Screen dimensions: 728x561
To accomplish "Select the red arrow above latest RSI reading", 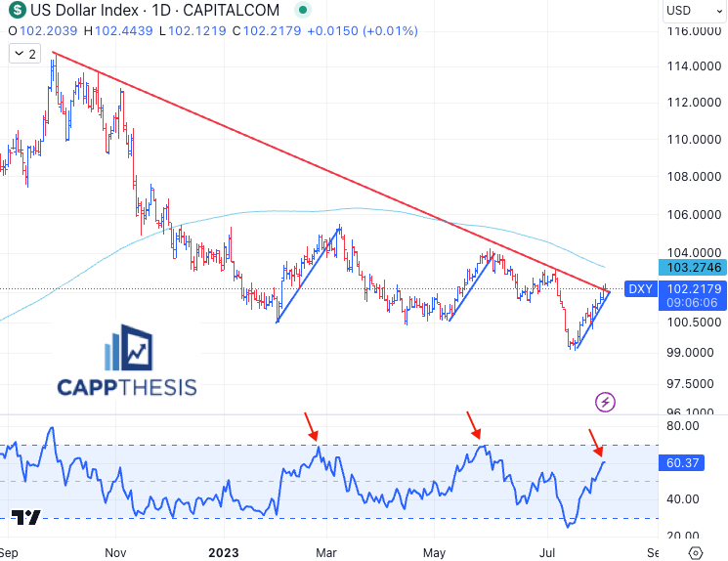I will click(x=595, y=442).
